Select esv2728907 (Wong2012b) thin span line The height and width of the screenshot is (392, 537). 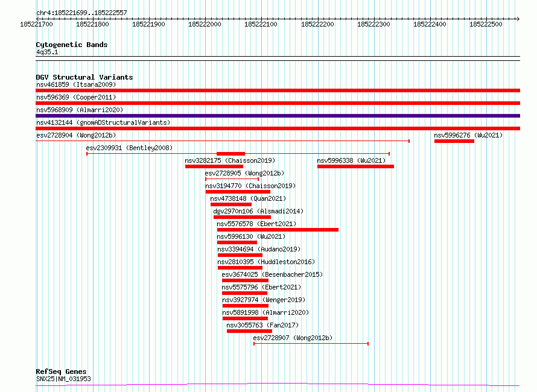coord(311,344)
